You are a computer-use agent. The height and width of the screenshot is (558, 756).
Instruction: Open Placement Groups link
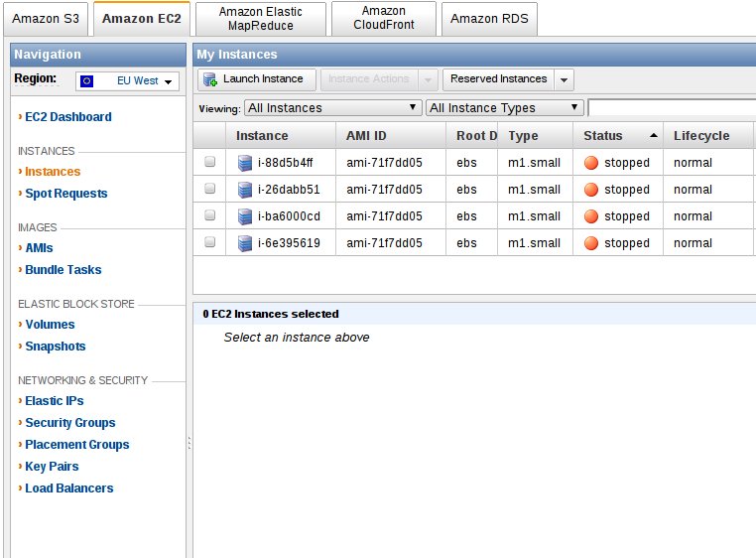click(x=77, y=445)
